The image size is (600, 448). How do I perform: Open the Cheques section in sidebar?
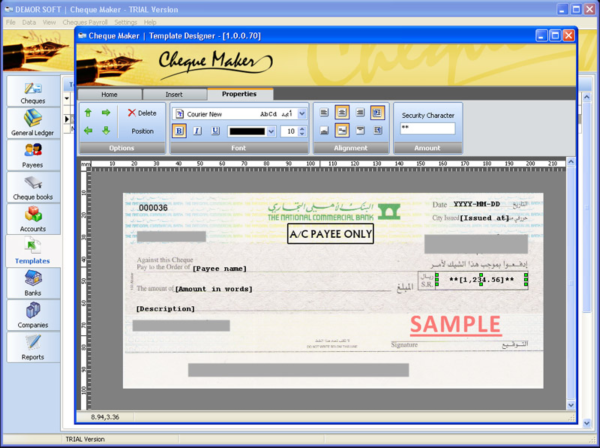[x=32, y=92]
